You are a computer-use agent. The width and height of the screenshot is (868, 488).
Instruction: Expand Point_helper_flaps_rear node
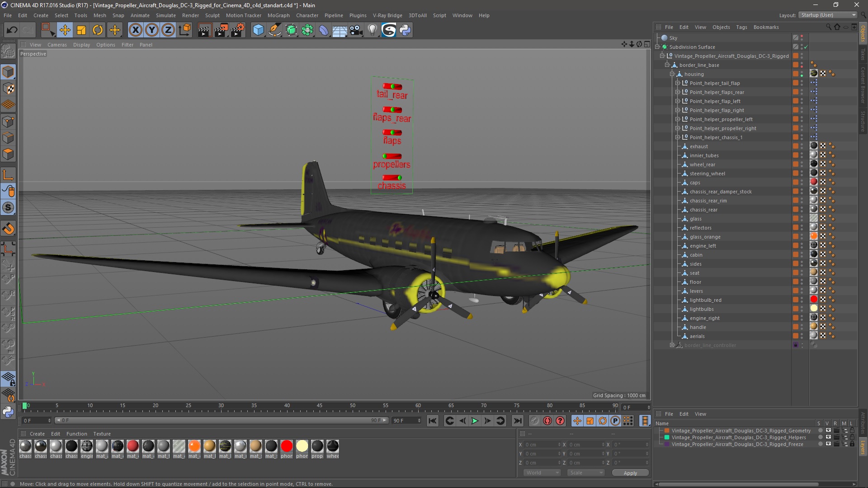coord(678,92)
